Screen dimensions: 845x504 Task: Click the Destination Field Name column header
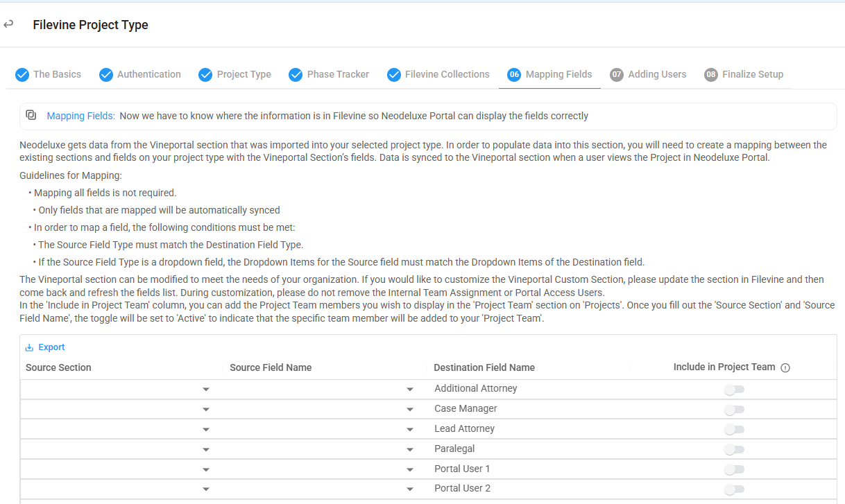click(x=484, y=367)
